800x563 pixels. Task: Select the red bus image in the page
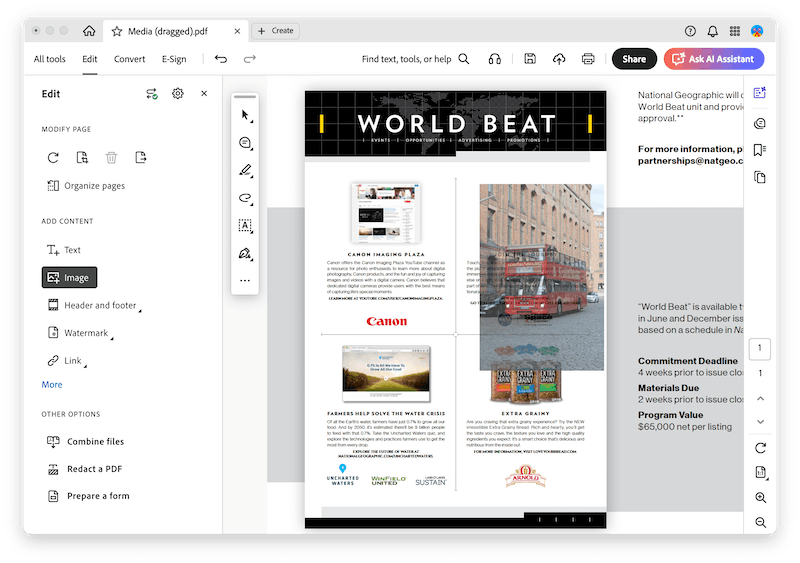tap(541, 277)
